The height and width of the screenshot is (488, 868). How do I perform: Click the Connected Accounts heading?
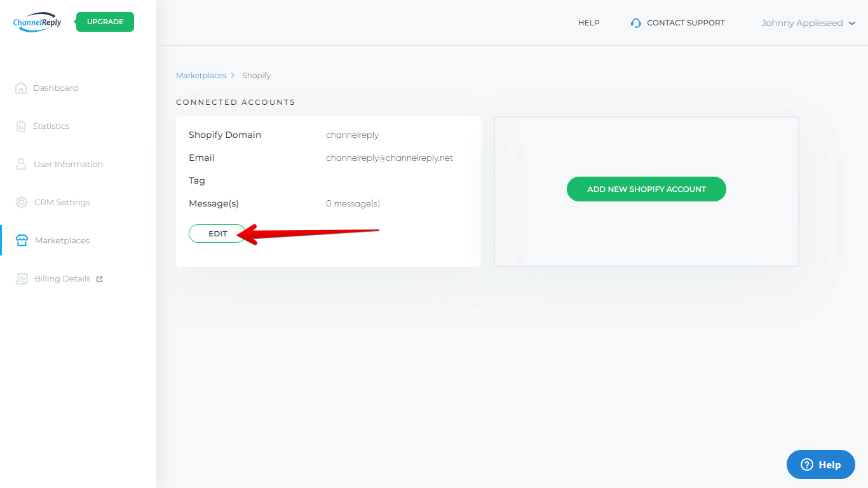tap(236, 102)
